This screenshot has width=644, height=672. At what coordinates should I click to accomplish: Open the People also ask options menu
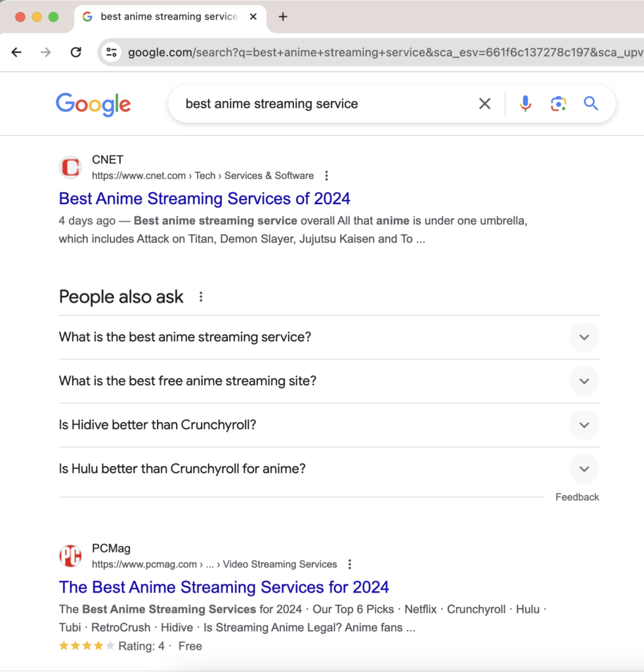[x=200, y=297]
